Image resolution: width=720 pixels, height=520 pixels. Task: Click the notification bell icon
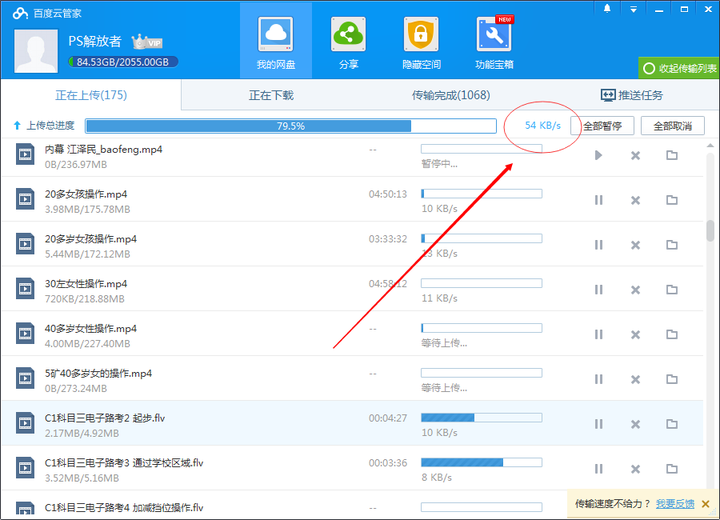[x=607, y=9]
